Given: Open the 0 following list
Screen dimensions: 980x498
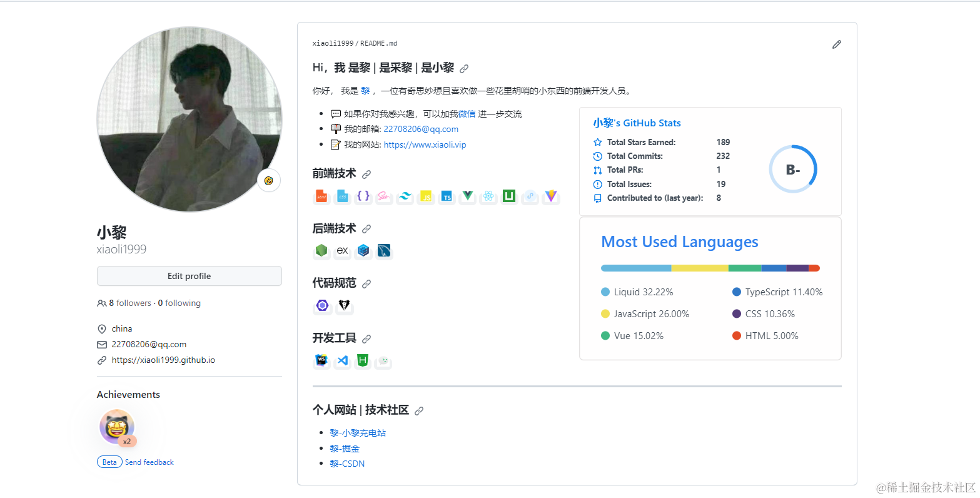Looking at the screenshot, I should [x=179, y=303].
